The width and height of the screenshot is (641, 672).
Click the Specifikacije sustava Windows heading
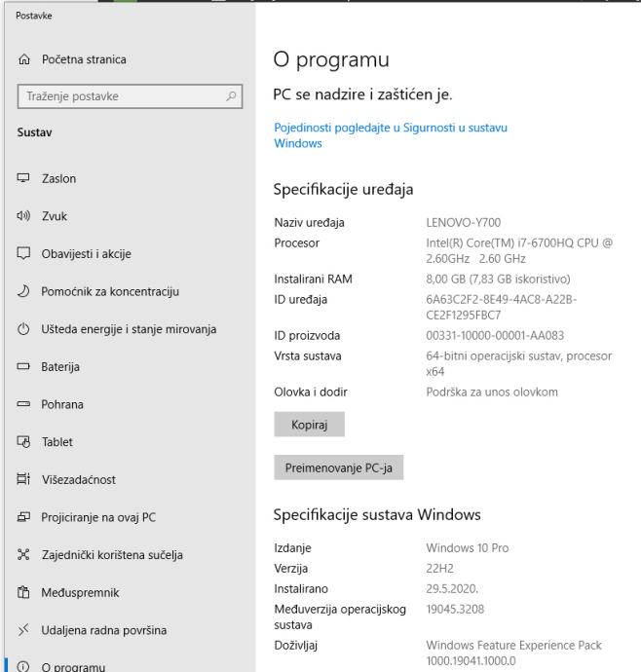click(377, 515)
